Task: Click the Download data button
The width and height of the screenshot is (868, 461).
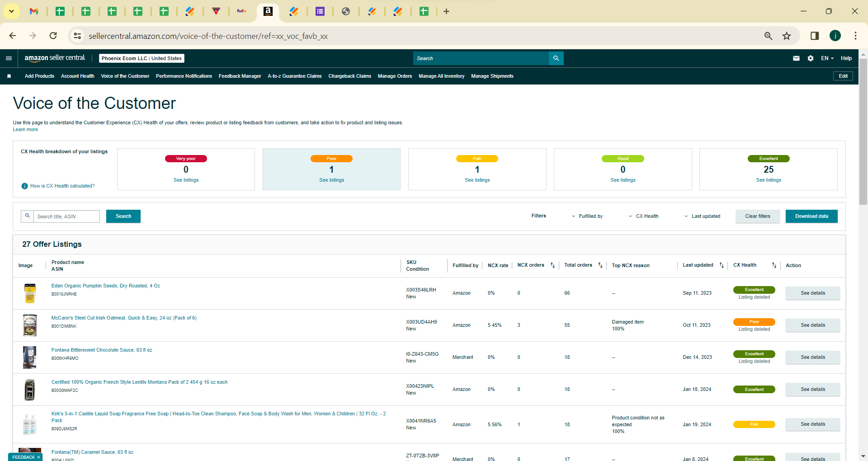Action: coord(811,216)
